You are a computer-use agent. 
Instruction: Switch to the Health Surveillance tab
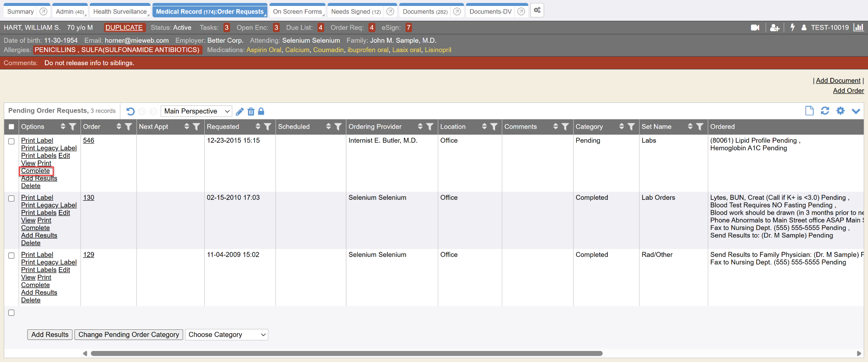pyautogui.click(x=120, y=12)
